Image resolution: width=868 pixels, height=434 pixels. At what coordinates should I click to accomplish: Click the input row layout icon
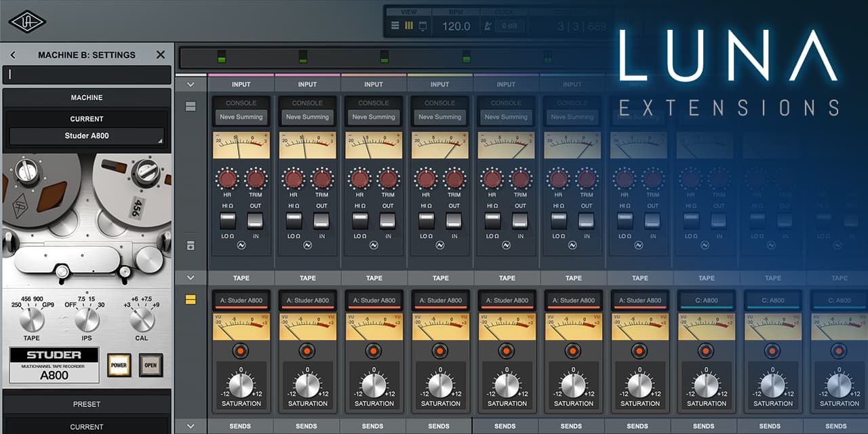(191, 106)
